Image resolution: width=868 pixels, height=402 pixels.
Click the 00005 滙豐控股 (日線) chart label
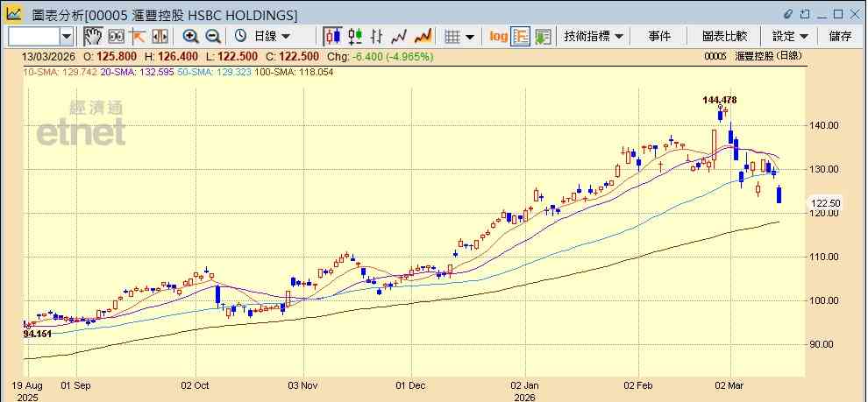tap(753, 56)
